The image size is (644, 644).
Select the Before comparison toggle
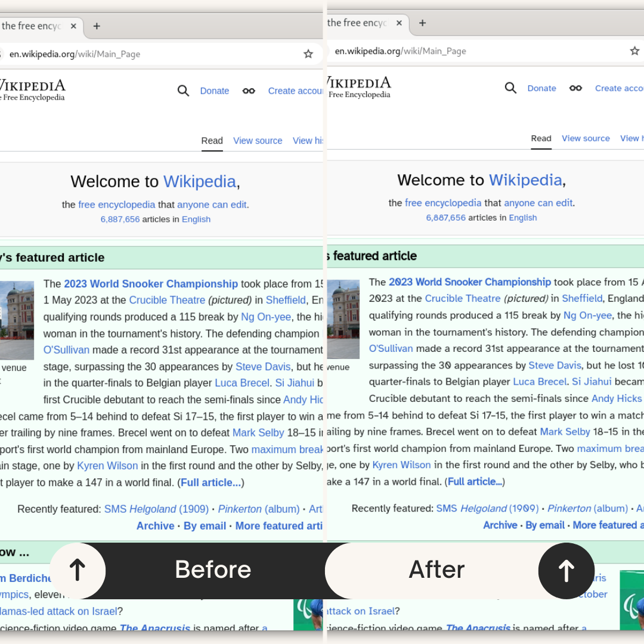(x=213, y=569)
